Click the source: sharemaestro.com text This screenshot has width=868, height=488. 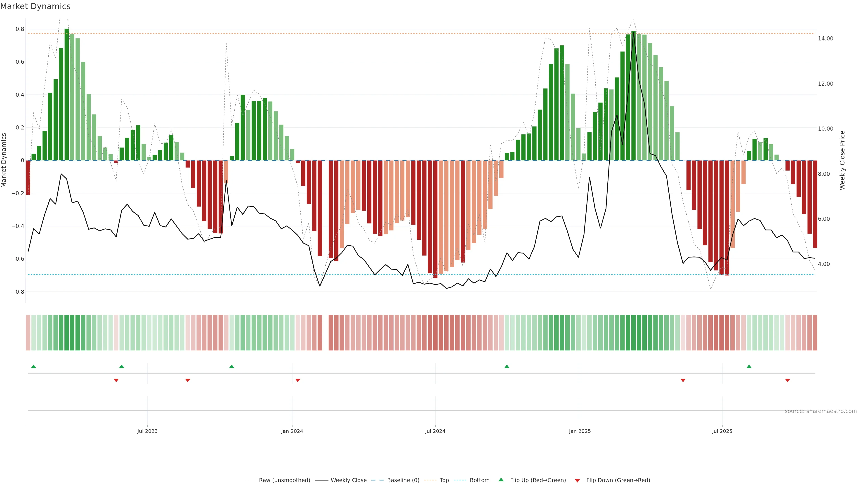tap(821, 411)
